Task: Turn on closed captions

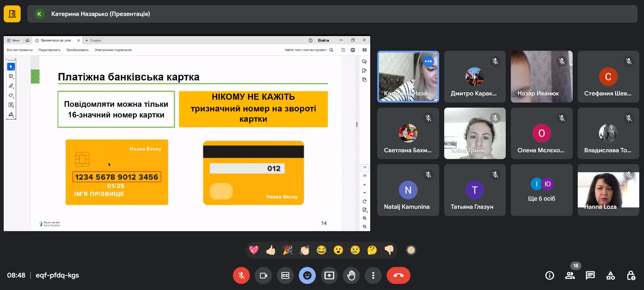Action: coord(285,275)
